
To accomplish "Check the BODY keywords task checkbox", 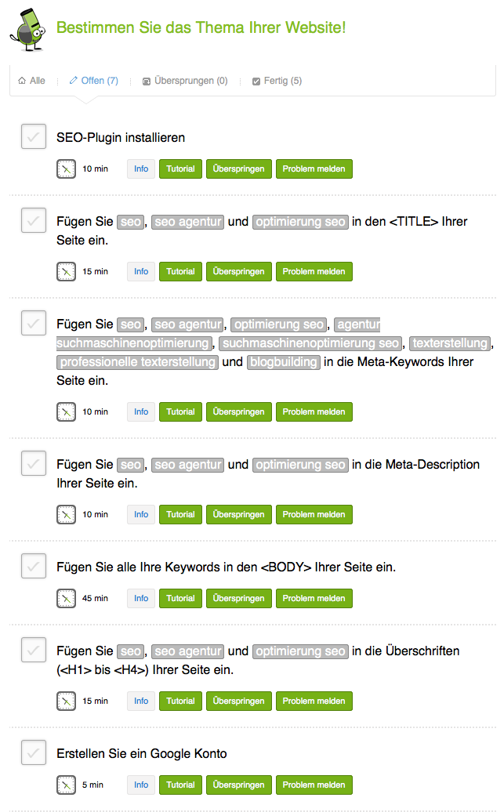I will coord(33,566).
